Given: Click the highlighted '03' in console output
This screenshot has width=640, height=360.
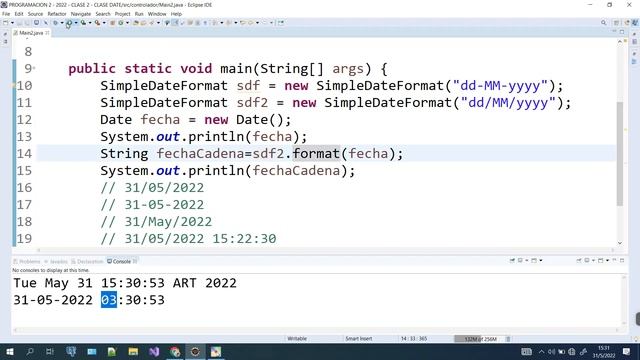Looking at the screenshot, I should pyautogui.click(x=109, y=300).
